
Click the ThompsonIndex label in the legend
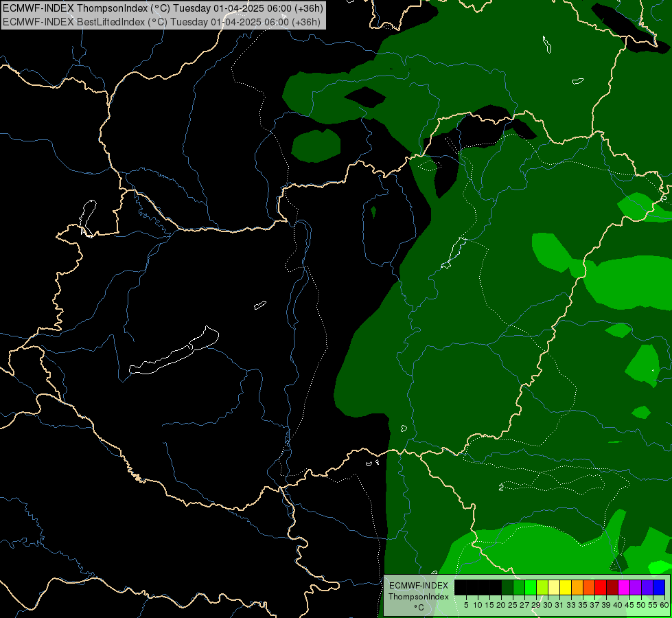tap(419, 597)
